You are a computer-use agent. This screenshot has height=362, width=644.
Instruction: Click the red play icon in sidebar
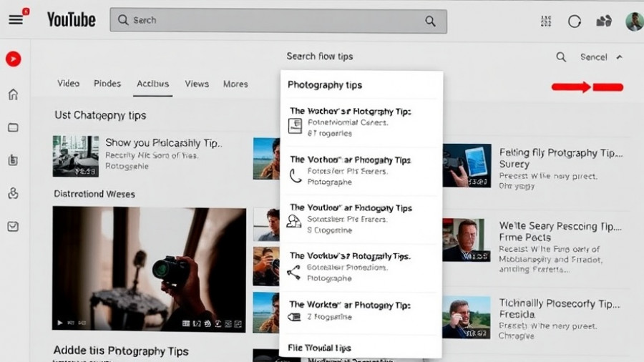(13, 59)
